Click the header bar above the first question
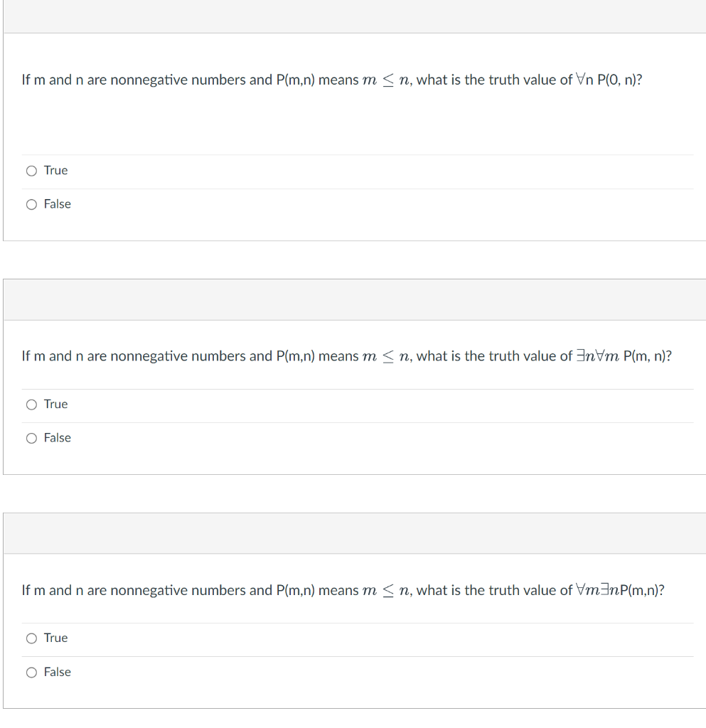 pyautogui.click(x=353, y=16)
